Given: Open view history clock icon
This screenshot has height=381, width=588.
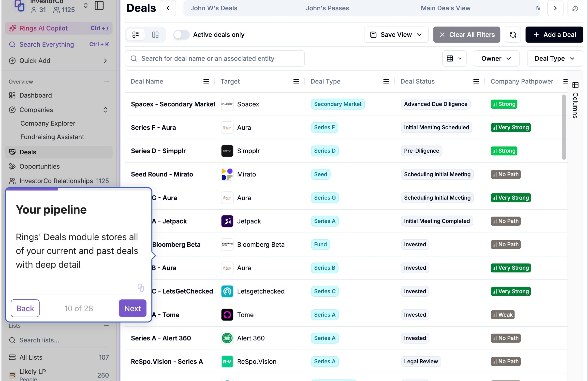Looking at the screenshot, I should coord(575,8).
